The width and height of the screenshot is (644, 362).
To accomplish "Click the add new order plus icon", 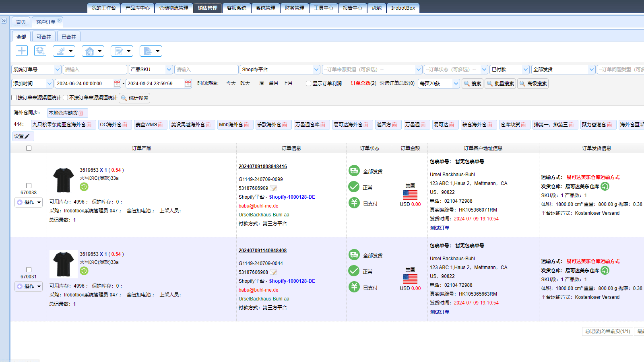I will (x=22, y=51).
